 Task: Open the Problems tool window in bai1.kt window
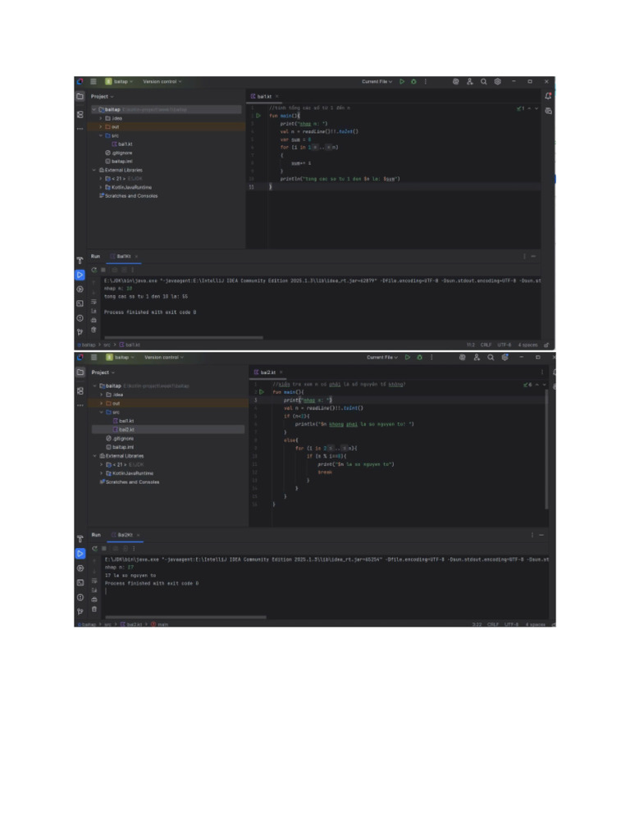click(80, 317)
